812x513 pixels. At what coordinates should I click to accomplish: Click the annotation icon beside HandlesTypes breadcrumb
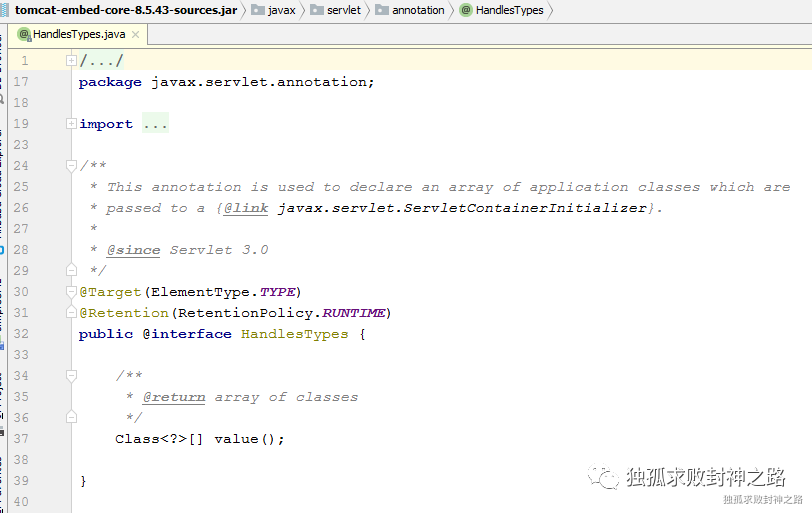466,10
